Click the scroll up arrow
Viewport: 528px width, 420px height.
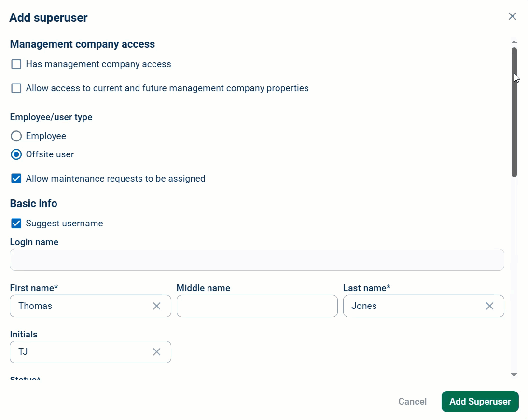pos(514,42)
